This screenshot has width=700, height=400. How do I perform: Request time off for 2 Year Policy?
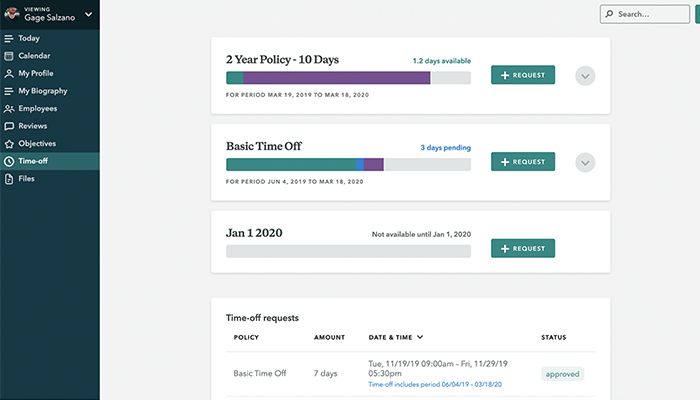click(x=522, y=75)
